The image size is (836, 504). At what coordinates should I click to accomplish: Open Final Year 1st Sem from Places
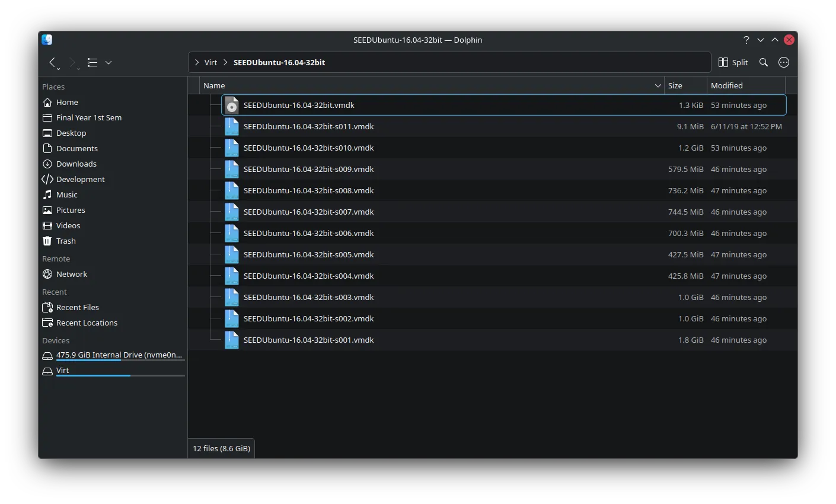(89, 117)
